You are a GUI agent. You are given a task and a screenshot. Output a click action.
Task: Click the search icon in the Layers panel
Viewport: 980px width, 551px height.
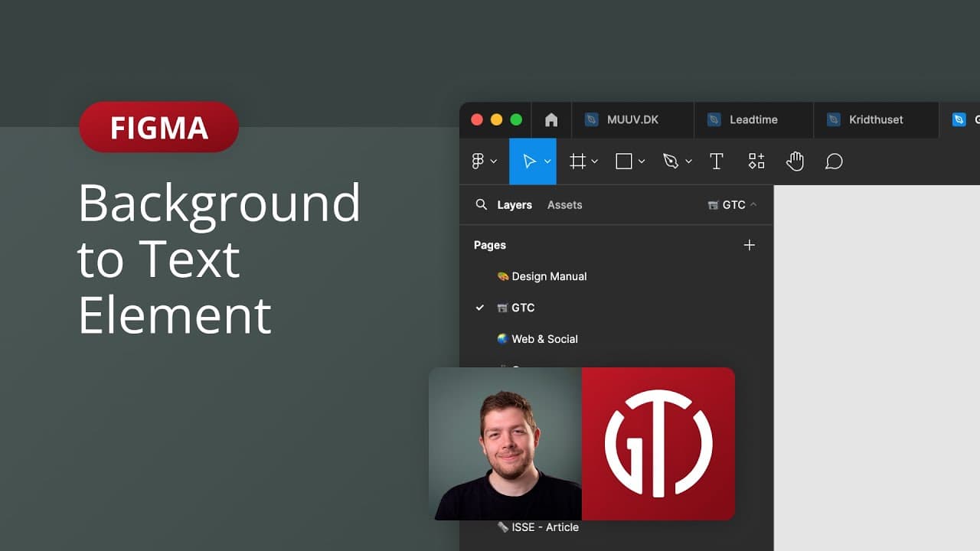tap(481, 205)
